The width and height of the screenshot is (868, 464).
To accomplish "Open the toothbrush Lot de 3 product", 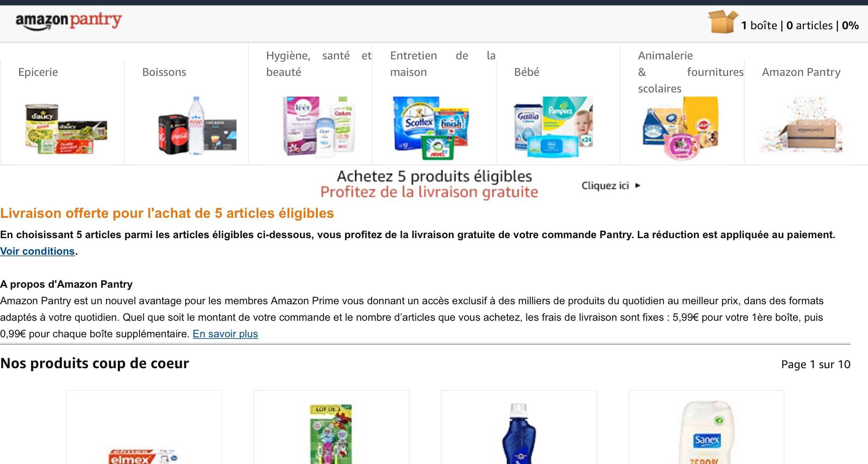I will click(x=331, y=427).
